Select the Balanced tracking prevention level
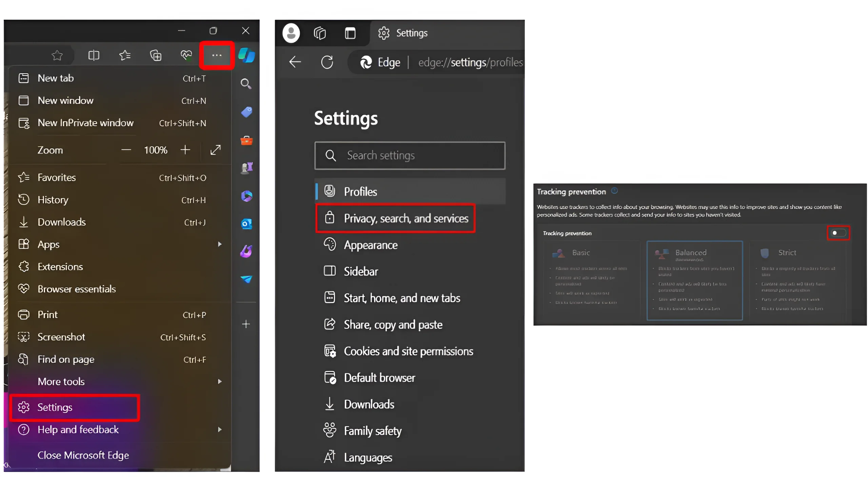The height and width of the screenshot is (488, 868). click(694, 280)
